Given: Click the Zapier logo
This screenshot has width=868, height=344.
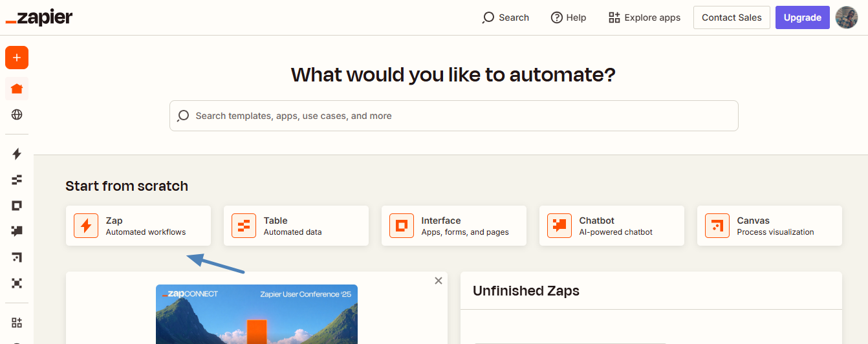Looking at the screenshot, I should 39,17.
